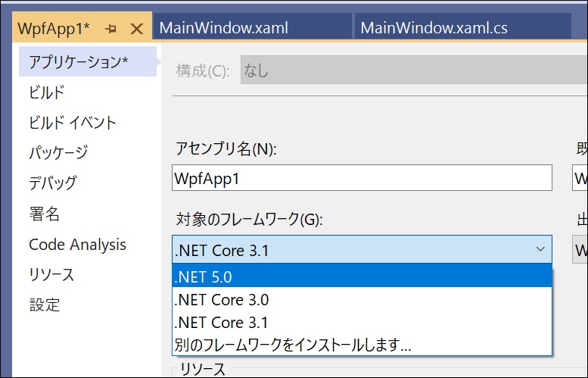Open the アプリケーション settings page
Screen dimensions: 588x378
pyautogui.click(x=88, y=61)
